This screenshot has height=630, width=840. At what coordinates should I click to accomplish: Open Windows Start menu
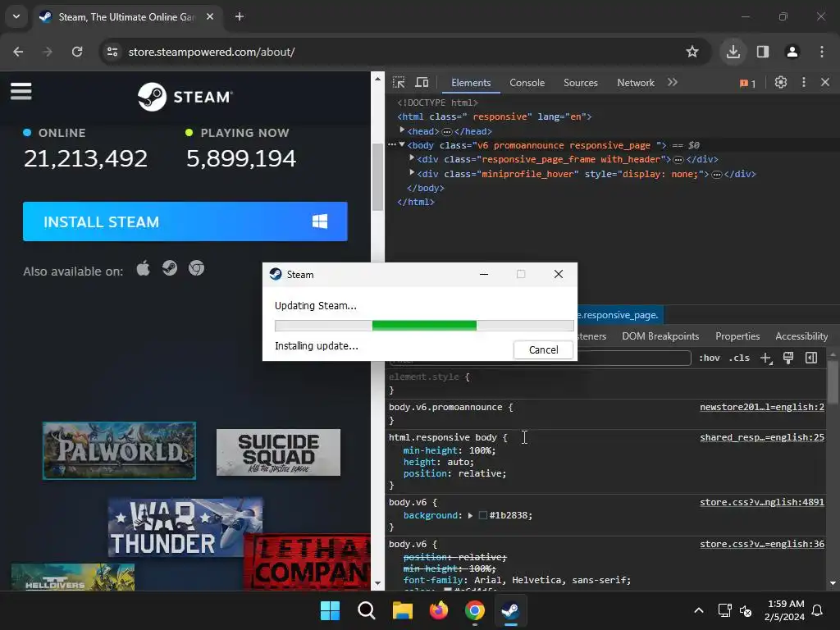(330, 610)
